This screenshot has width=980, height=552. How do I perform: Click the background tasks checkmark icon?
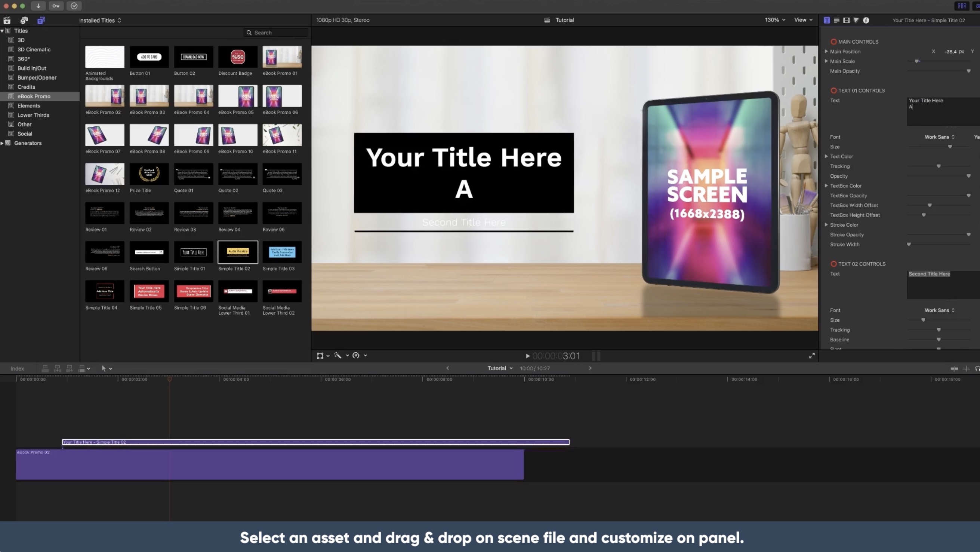(74, 6)
